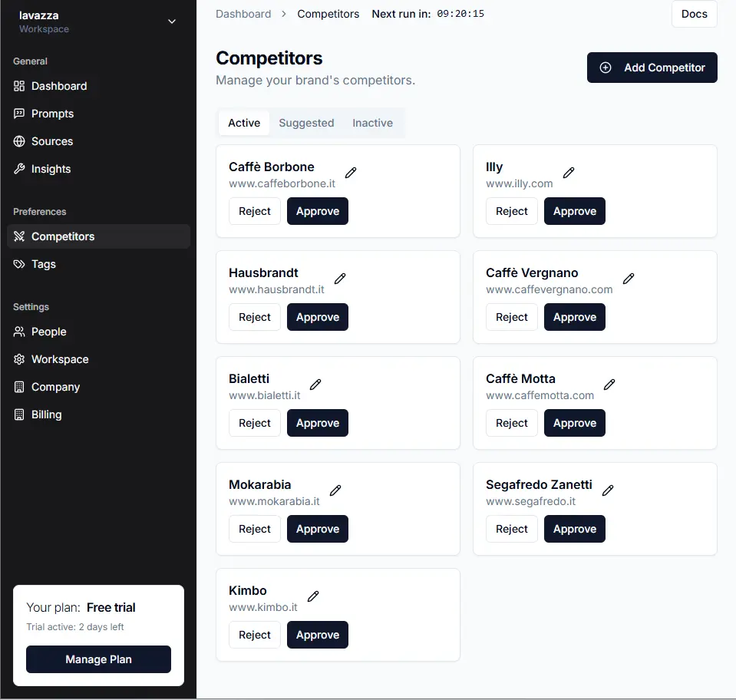Open Prompts from the sidebar menu
736x700 pixels.
click(98, 114)
